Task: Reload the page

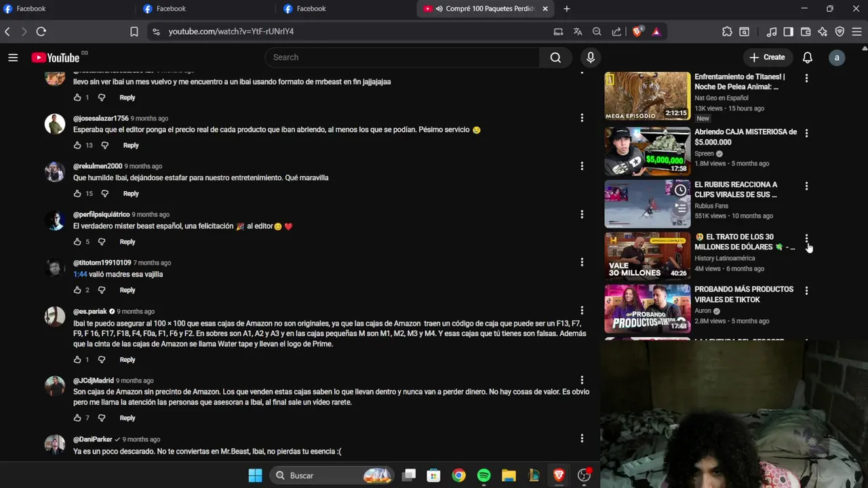Action: [41, 31]
